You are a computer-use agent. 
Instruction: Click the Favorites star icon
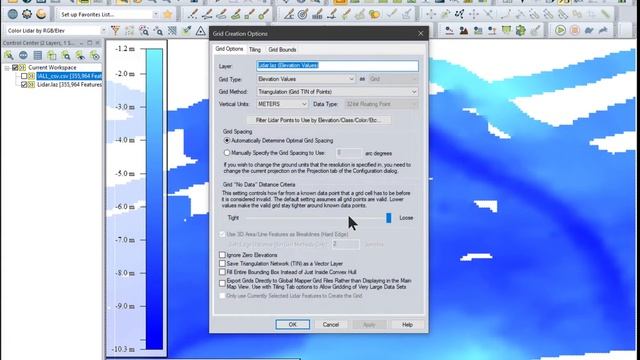click(167, 15)
